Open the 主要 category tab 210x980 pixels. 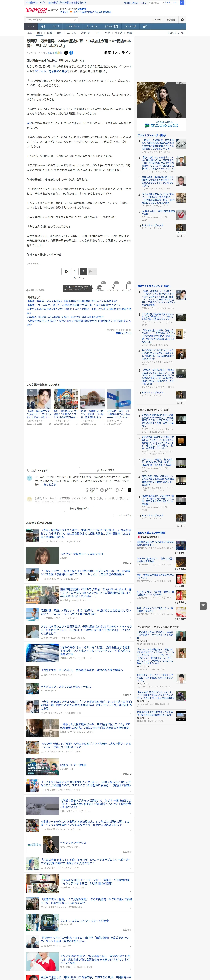30,33
